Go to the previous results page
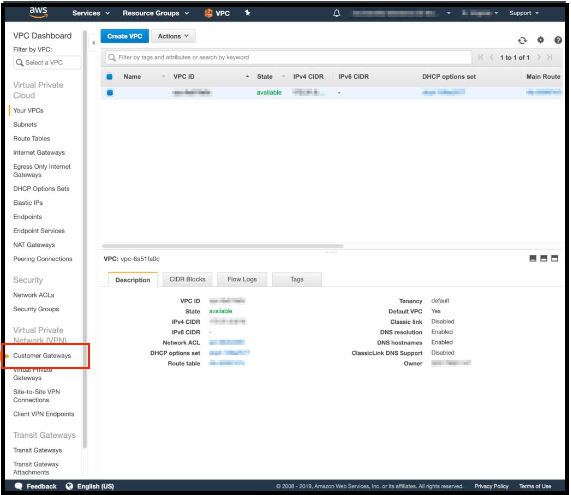The width and height of the screenshot is (571, 495). (x=492, y=57)
